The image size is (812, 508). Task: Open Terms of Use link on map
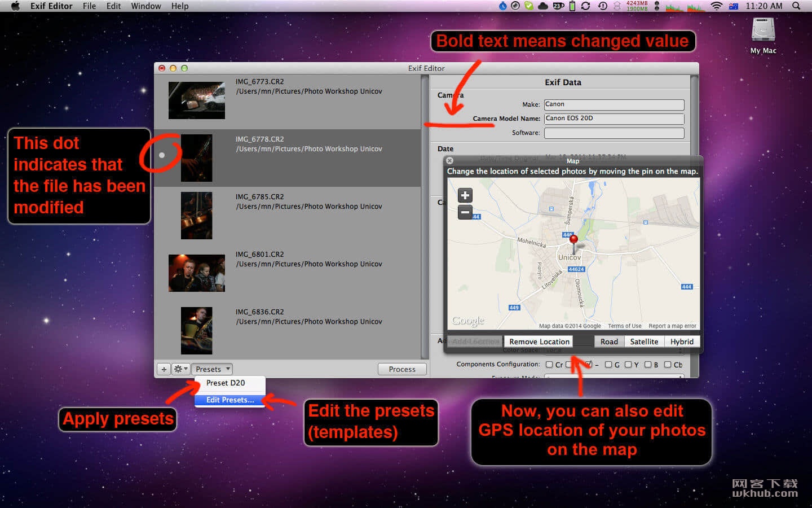coord(624,326)
